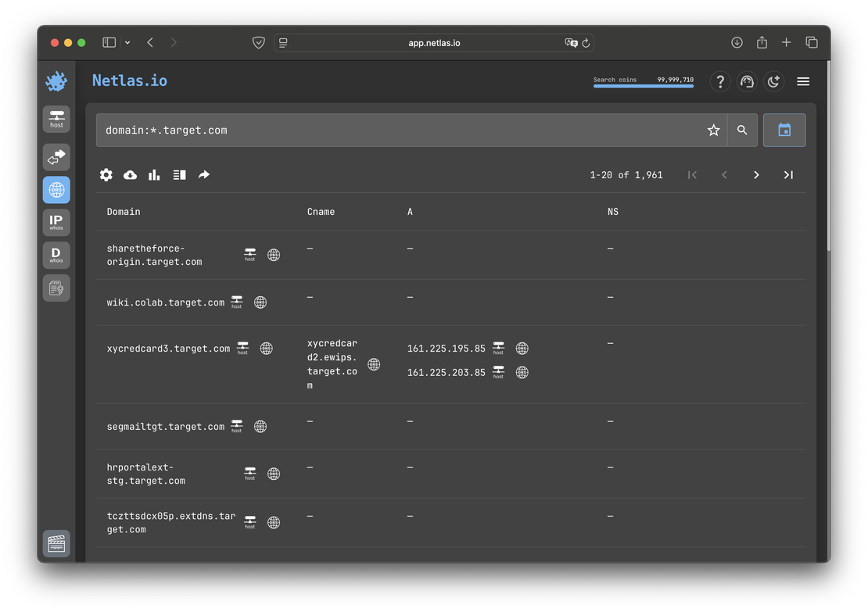Open the statistics bar chart view
Screen dimensions: 868x612
[154, 174]
